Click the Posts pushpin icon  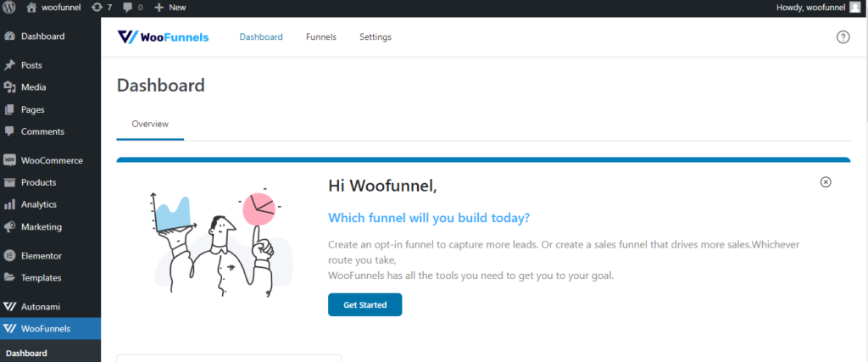[9, 65]
